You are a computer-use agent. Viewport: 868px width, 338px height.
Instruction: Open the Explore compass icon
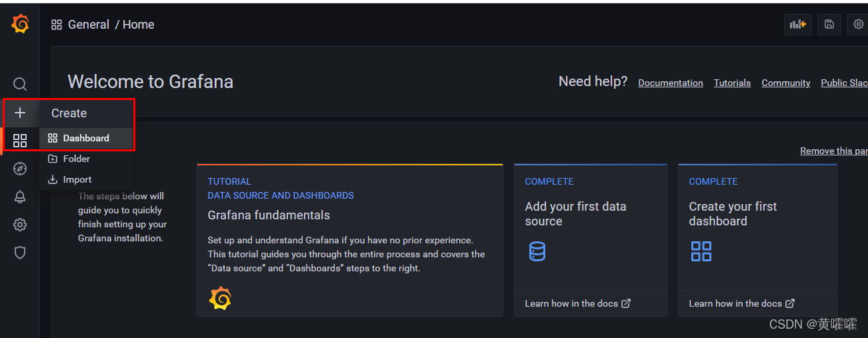(20, 169)
